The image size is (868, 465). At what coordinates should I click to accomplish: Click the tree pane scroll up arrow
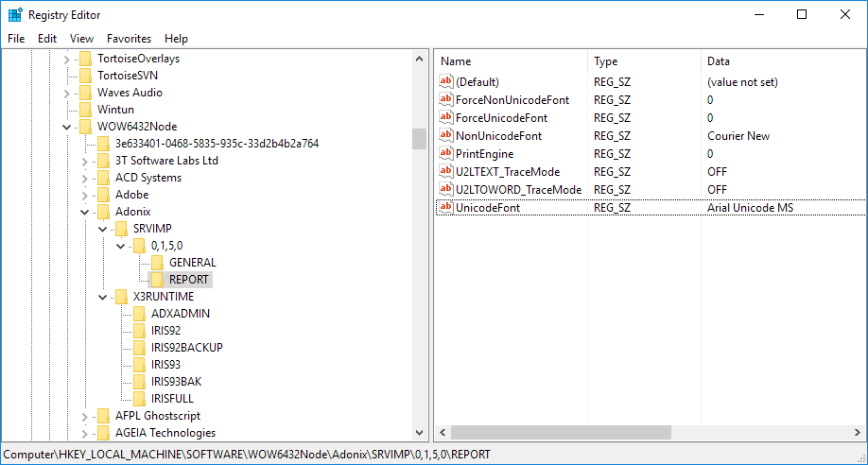point(419,59)
